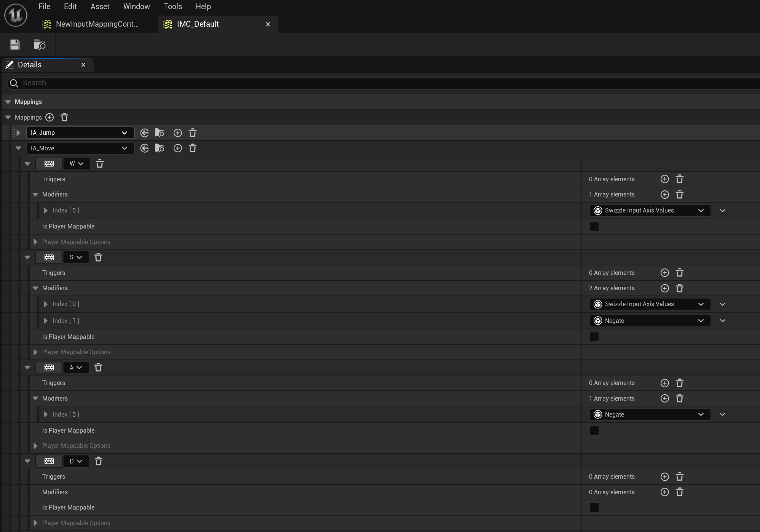Expand Index [1] of the S key modifiers
Viewport: 760px width, 532px height.
pyautogui.click(x=46, y=321)
